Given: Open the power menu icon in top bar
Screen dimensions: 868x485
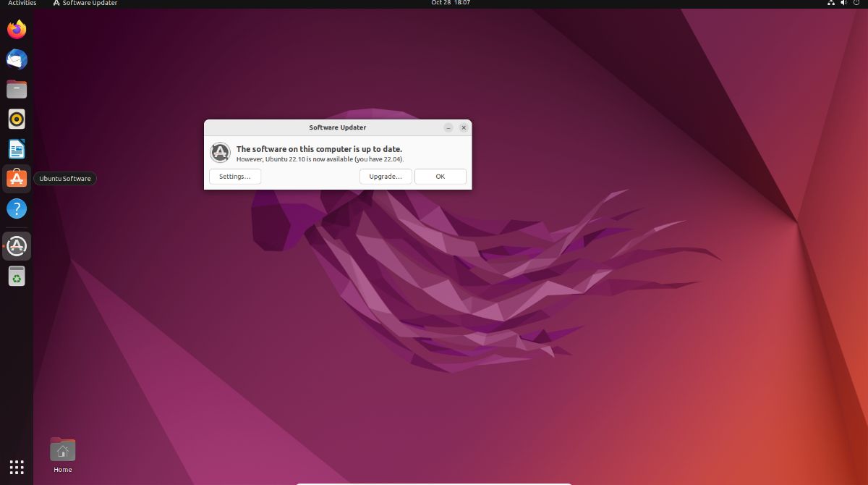Looking at the screenshot, I should point(857,3).
